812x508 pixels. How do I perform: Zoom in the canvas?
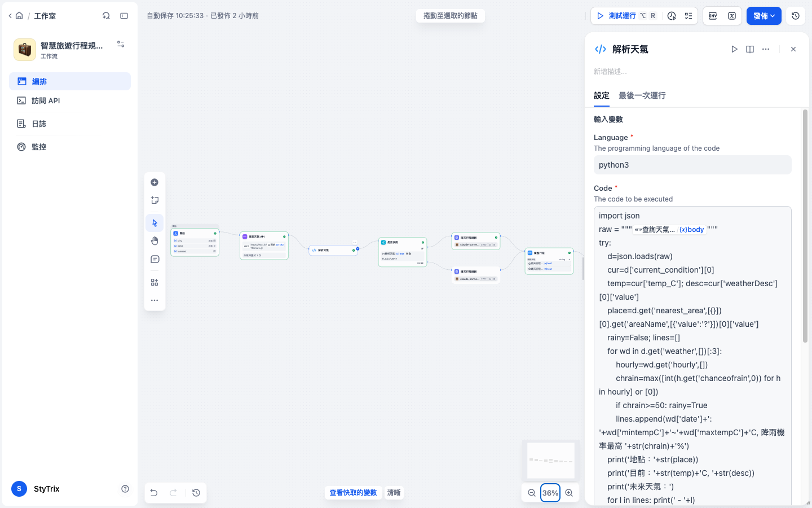pyautogui.click(x=569, y=493)
